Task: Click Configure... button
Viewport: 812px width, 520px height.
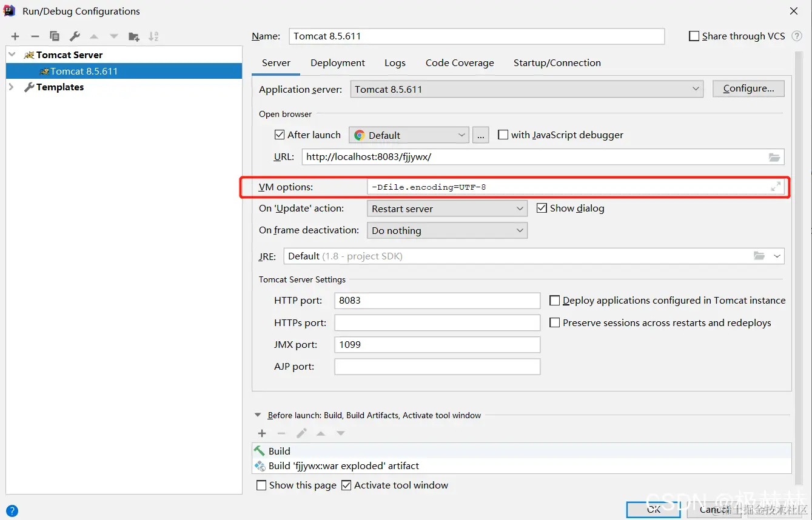Action: [x=748, y=88]
